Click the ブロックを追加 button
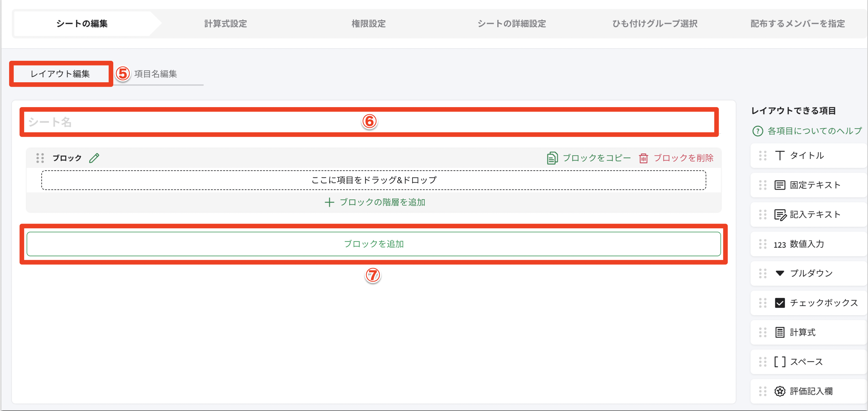 coord(374,244)
